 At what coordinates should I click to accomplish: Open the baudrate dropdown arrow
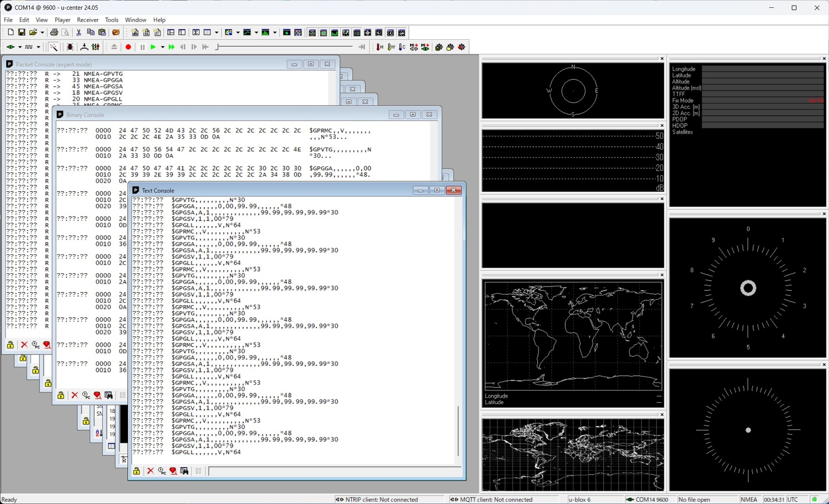point(38,47)
